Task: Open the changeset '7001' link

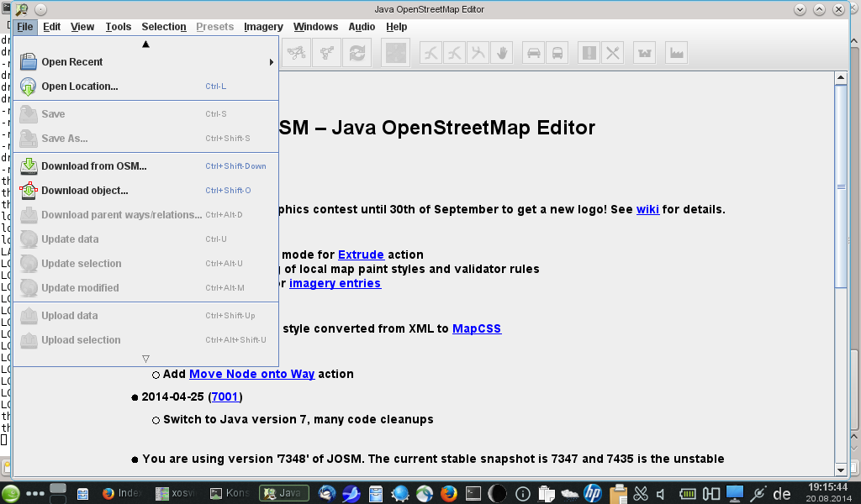Action: click(224, 396)
